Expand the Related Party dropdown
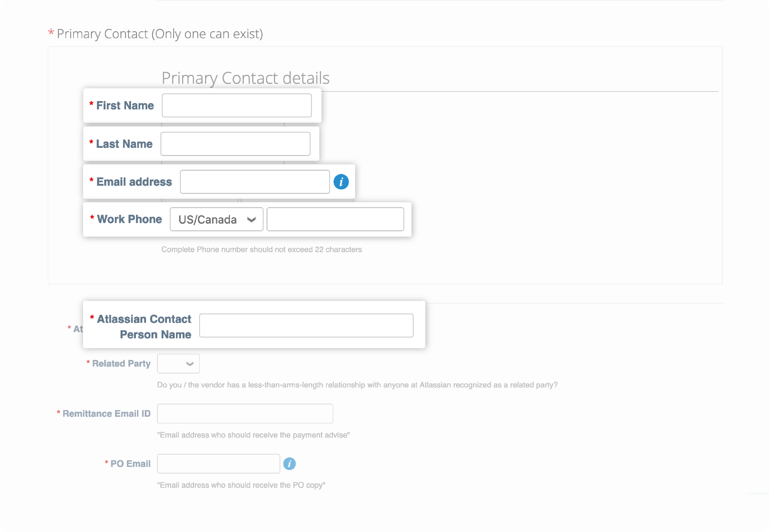769x532 pixels. 178,364
